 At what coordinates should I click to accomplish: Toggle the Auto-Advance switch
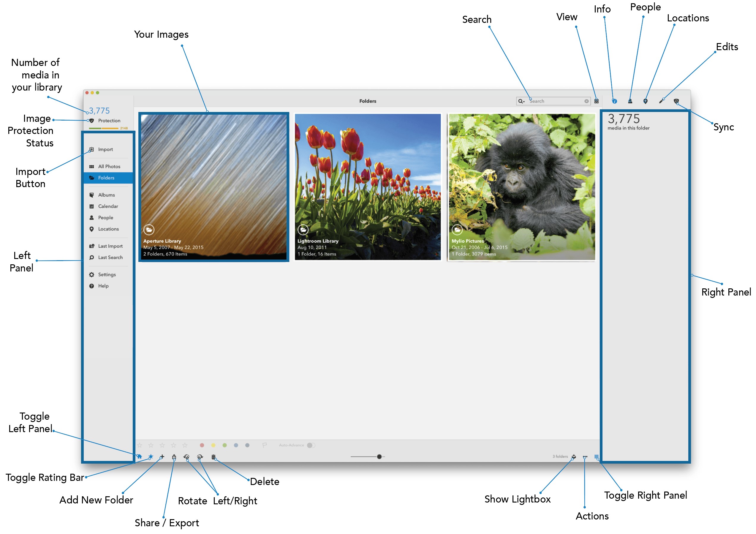coord(311,445)
